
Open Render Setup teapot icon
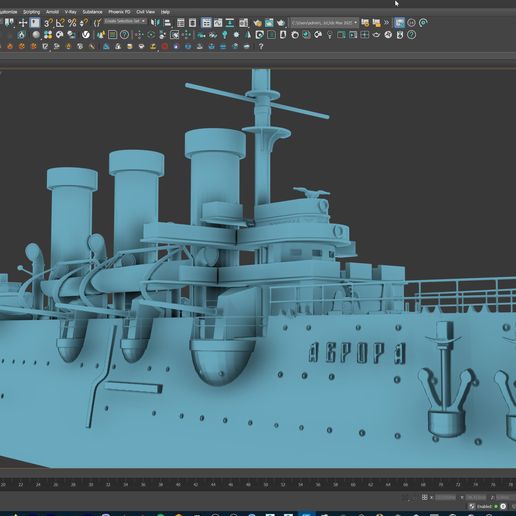pyautogui.click(x=257, y=23)
